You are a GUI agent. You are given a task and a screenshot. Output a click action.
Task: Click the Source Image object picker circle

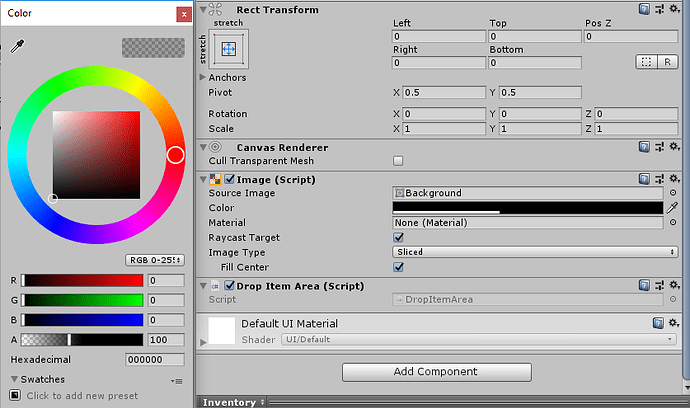673,193
